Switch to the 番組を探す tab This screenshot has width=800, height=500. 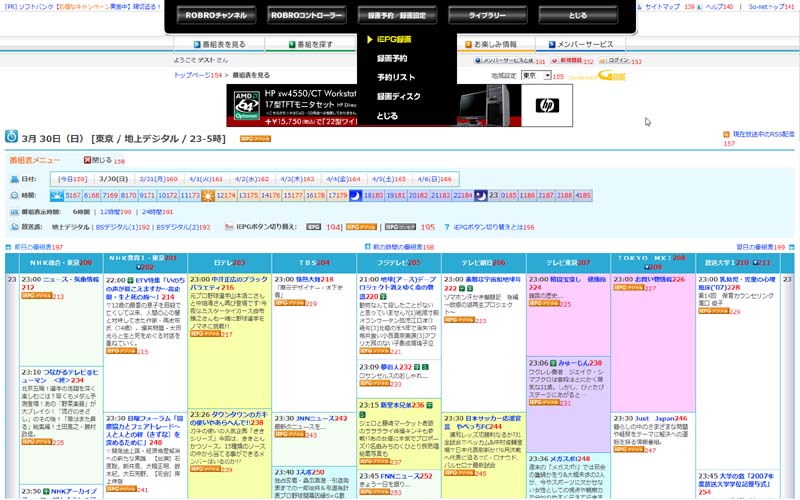click(311, 44)
